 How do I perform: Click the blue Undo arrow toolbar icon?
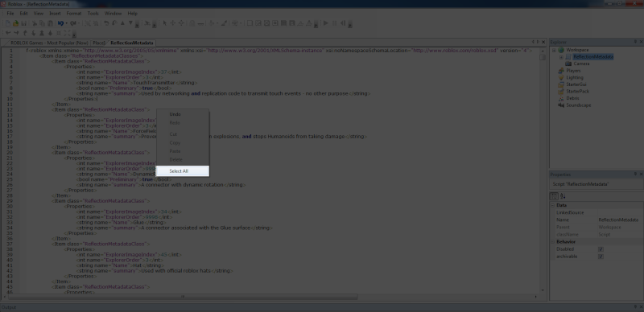pos(60,23)
